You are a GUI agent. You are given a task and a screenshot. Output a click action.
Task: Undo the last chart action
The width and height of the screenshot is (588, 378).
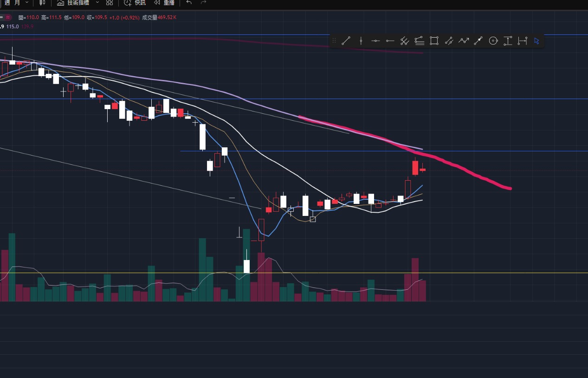188,2
